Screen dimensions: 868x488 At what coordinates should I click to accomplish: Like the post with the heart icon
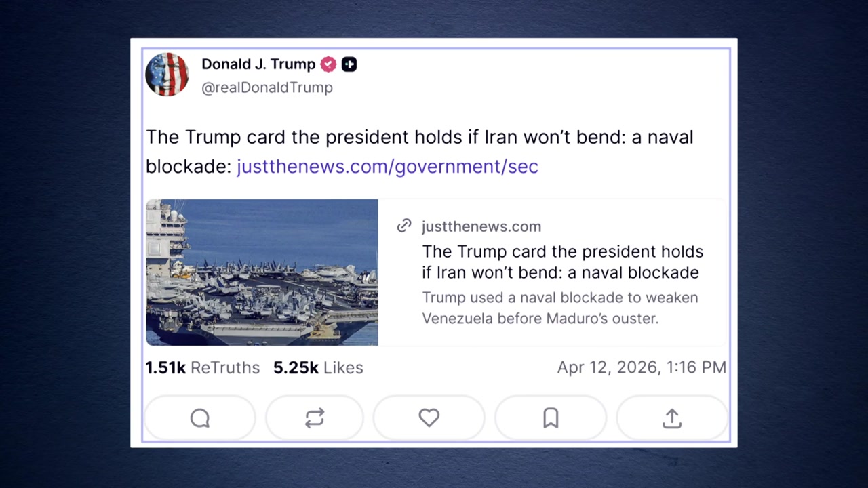point(429,418)
